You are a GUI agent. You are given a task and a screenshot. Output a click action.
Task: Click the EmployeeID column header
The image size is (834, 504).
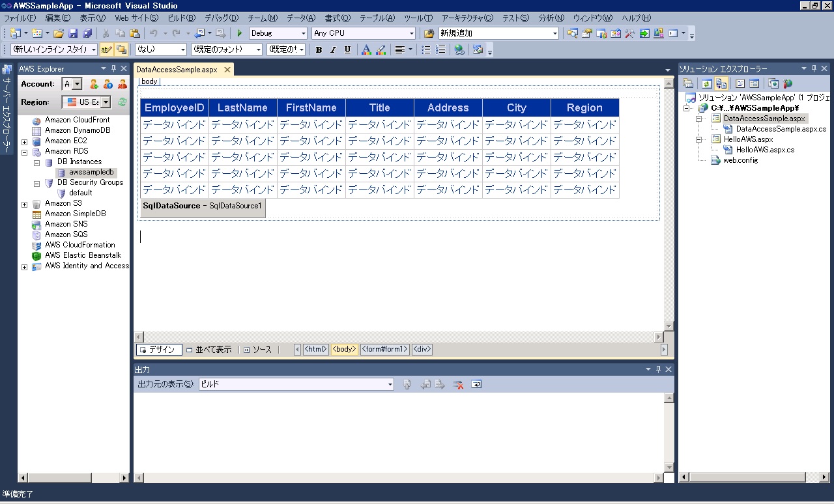(x=175, y=108)
